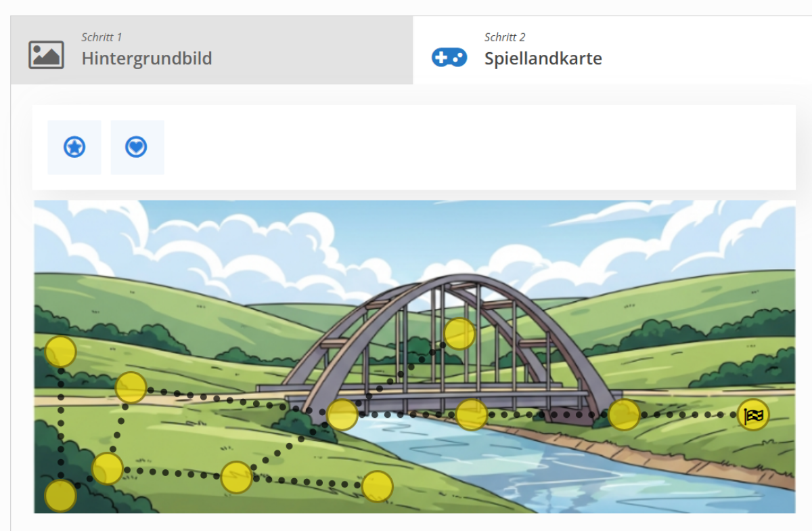
Task: Select the stage in the lower meadow center
Action: 237,477
